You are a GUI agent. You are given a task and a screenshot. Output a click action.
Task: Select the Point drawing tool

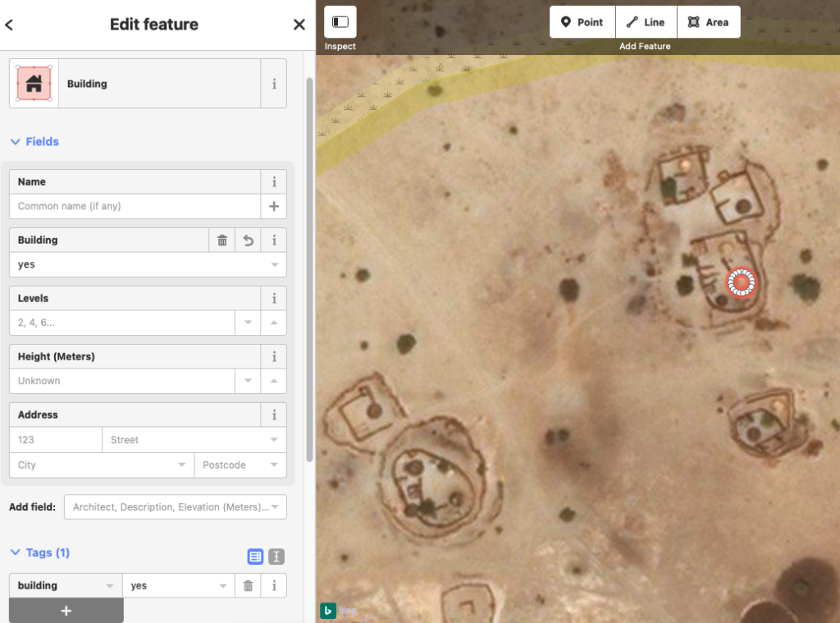point(582,22)
